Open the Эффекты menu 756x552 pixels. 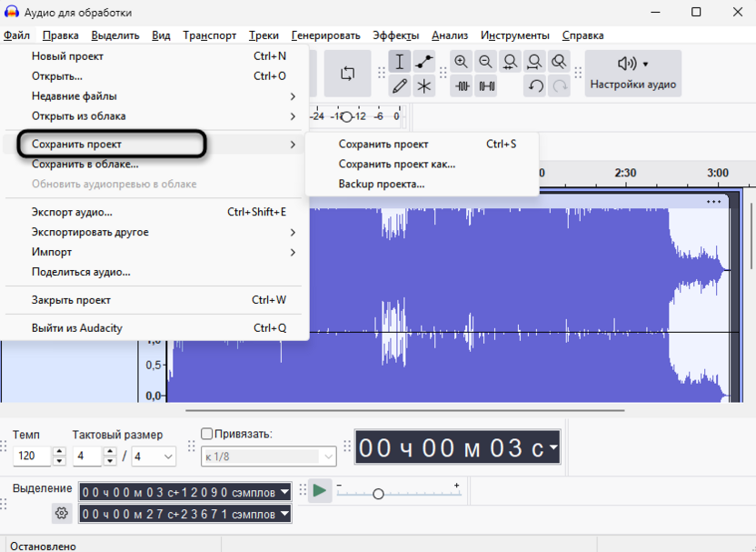point(395,35)
